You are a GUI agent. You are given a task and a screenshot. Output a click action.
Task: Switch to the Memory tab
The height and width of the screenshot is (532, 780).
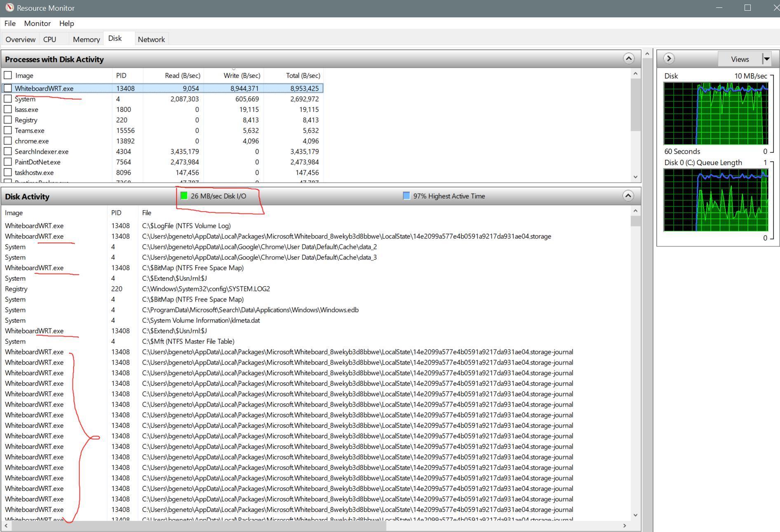point(86,39)
